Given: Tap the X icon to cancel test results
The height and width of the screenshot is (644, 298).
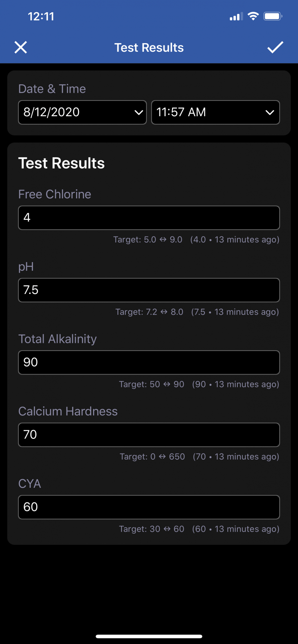Looking at the screenshot, I should (x=21, y=47).
